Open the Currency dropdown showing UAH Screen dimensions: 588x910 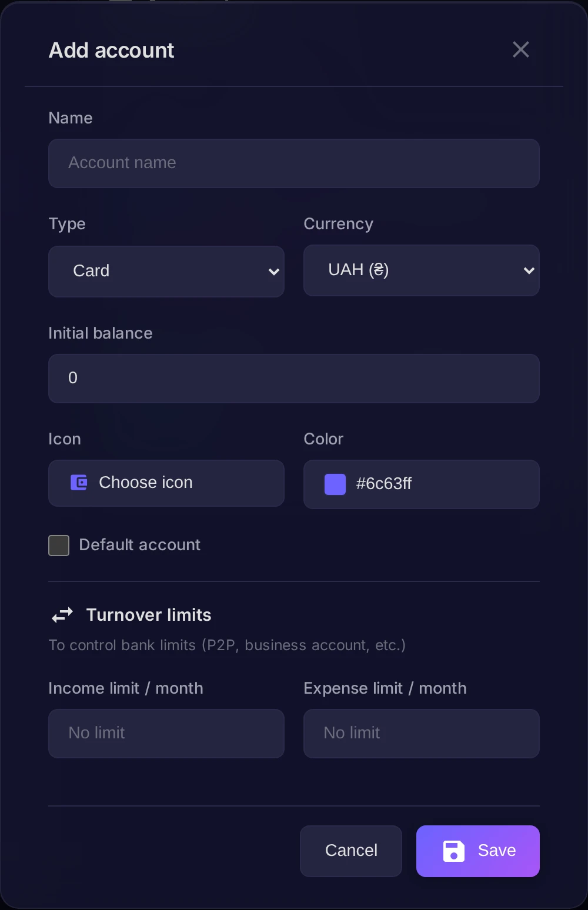(x=422, y=270)
